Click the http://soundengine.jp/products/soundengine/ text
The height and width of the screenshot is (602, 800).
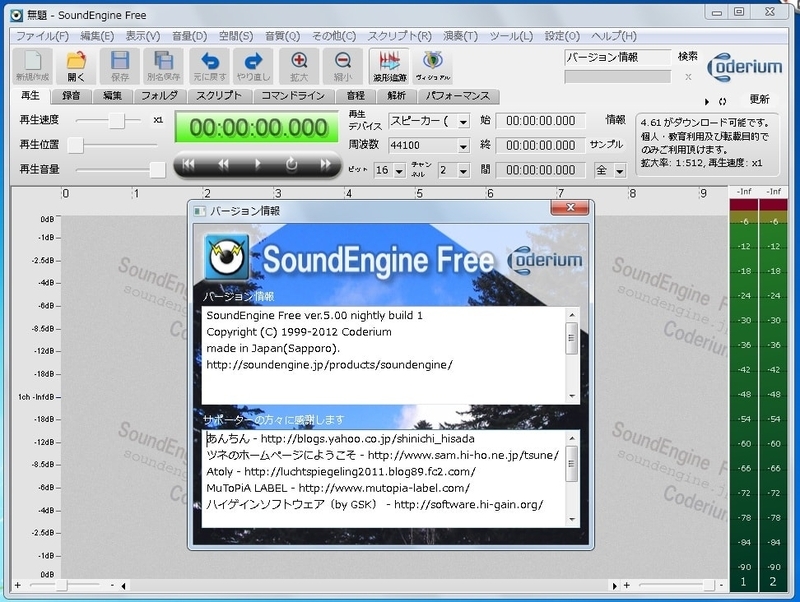pos(329,365)
